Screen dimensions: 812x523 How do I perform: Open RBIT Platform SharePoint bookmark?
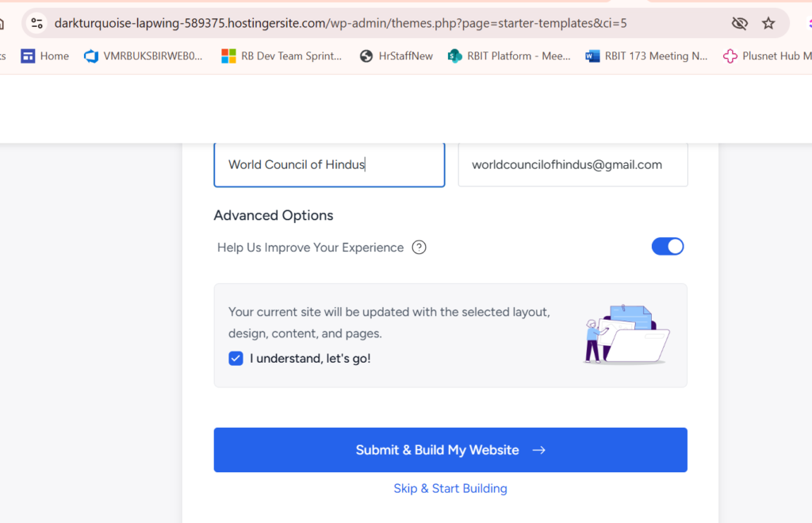click(509, 56)
